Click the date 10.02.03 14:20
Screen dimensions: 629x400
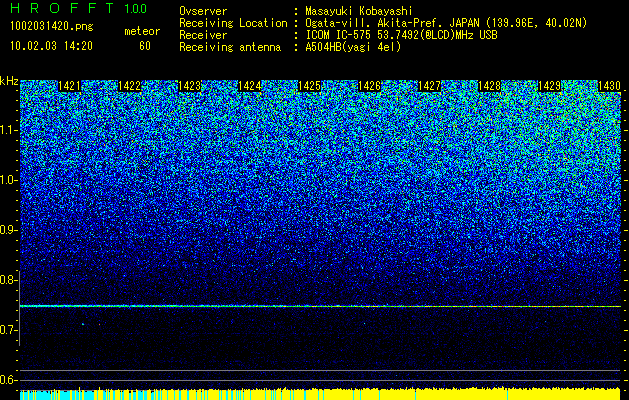click(51, 46)
